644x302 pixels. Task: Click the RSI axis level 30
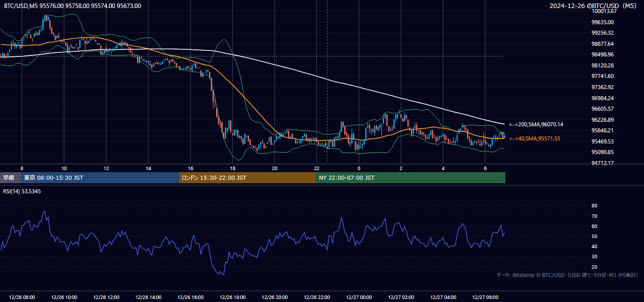pyautogui.click(x=594, y=257)
